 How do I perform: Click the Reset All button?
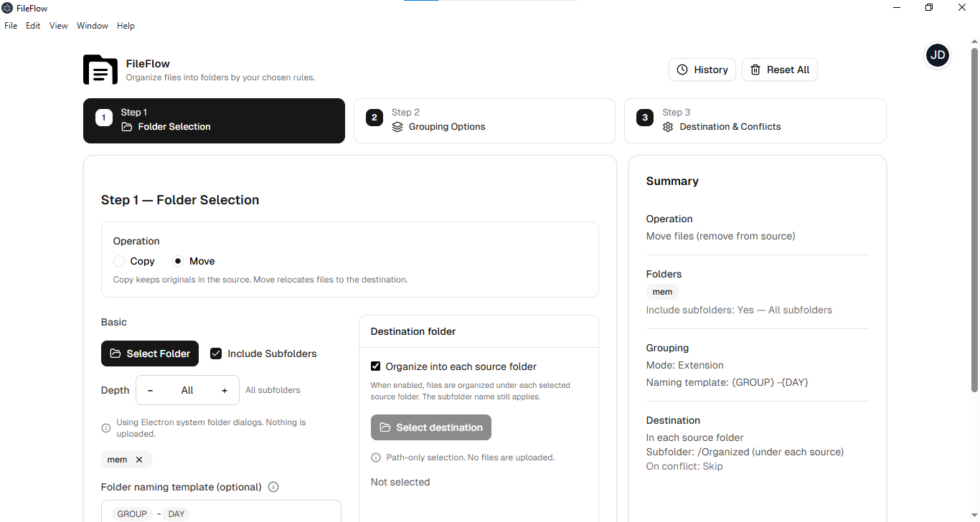point(779,70)
